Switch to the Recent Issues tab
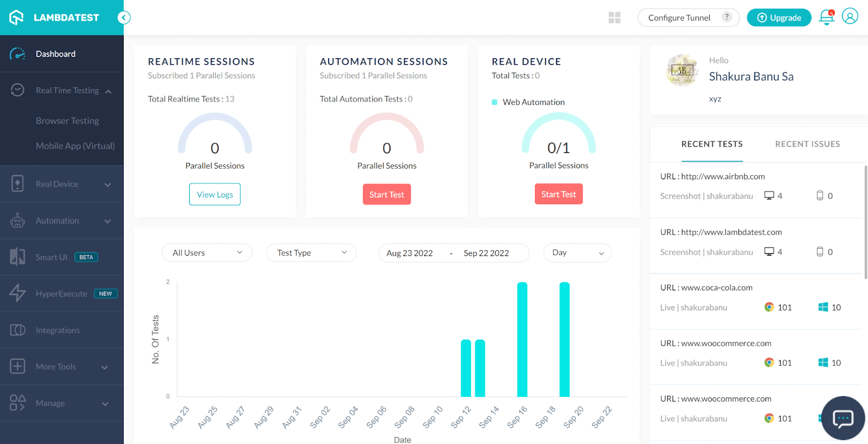868x444 pixels. tap(807, 144)
